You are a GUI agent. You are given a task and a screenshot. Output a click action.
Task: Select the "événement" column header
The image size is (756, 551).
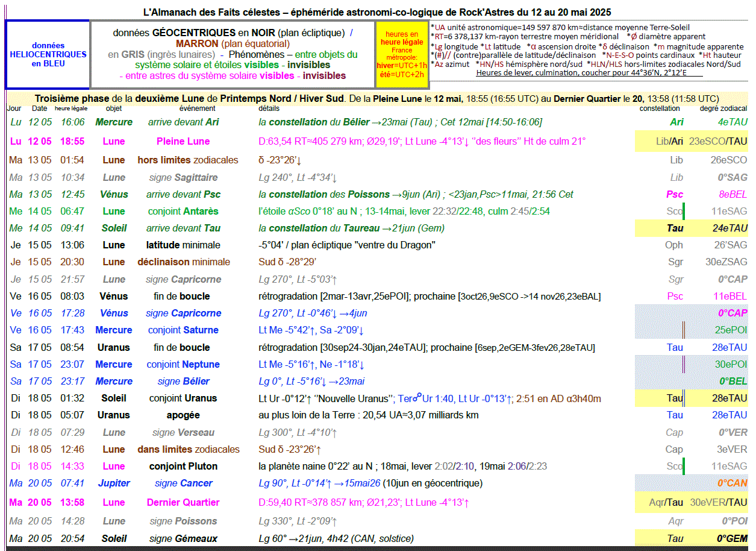tap(197, 109)
